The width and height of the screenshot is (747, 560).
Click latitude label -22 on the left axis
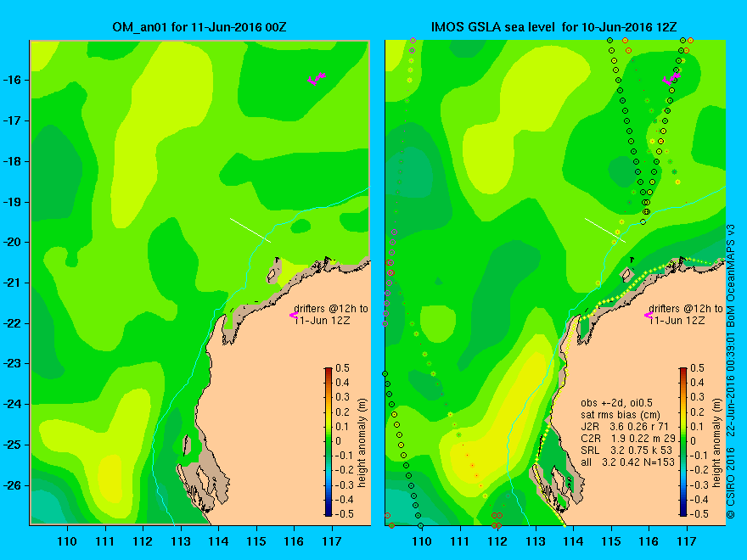click(14, 323)
